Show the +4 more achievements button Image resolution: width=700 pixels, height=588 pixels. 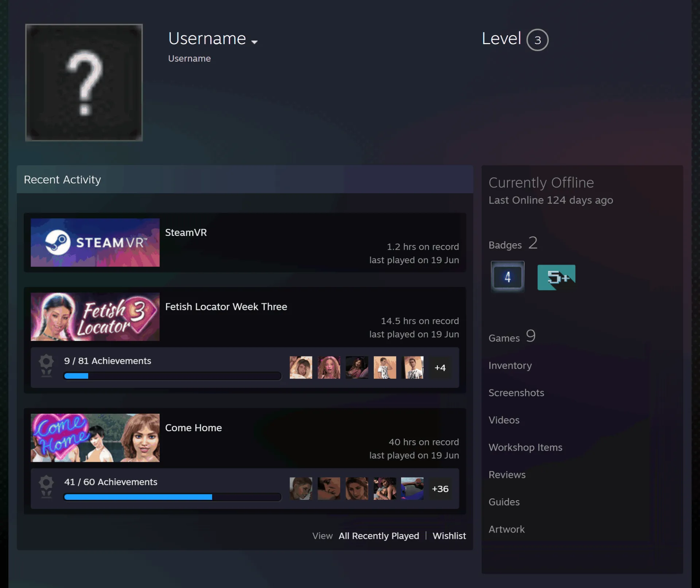click(440, 368)
